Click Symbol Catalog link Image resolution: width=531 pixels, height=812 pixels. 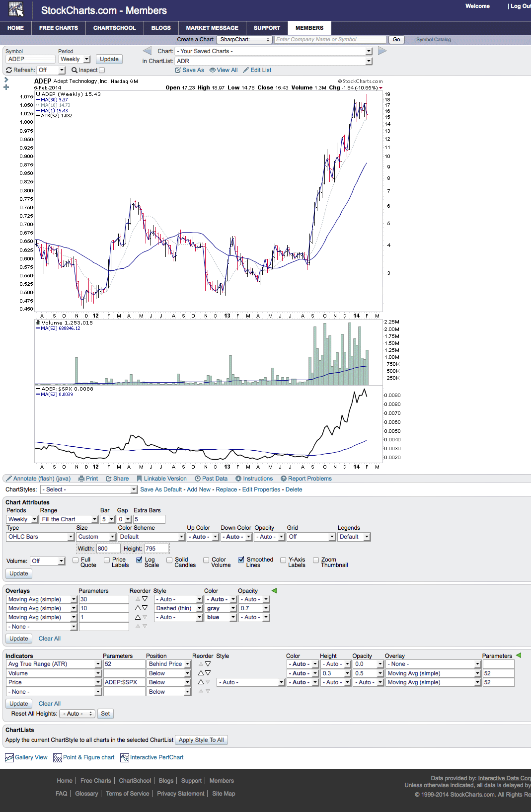[434, 40]
